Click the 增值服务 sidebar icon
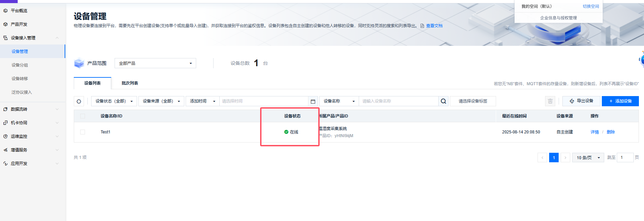 pyautogui.click(x=5, y=150)
